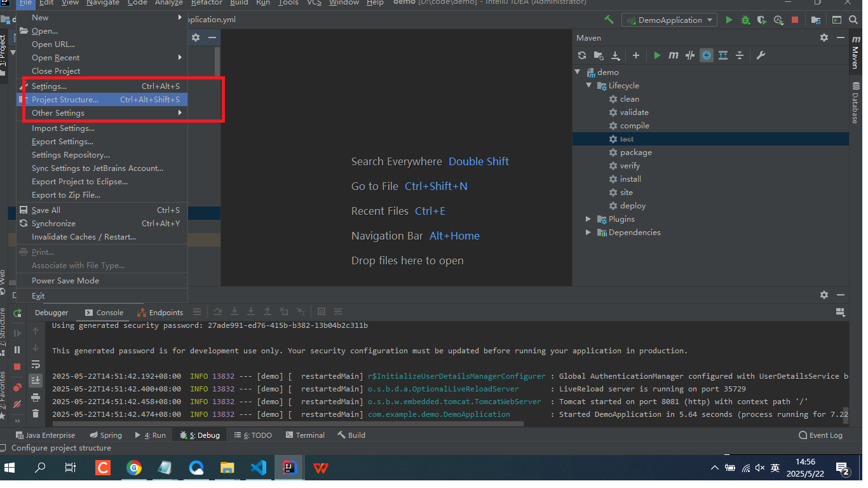Toggle scroll to end in console
Screen dimensions: 868x488
36,380
